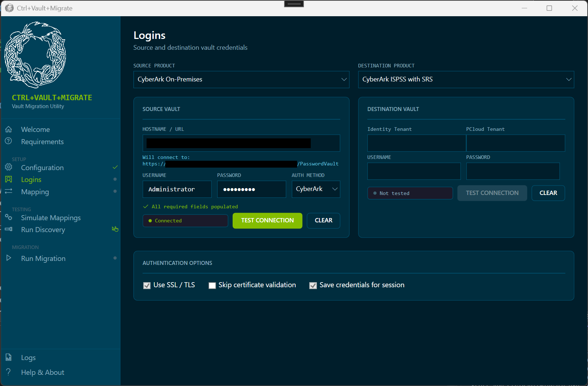The height and width of the screenshot is (386, 588).
Task: Open the Source Product dropdown
Action: pos(241,79)
